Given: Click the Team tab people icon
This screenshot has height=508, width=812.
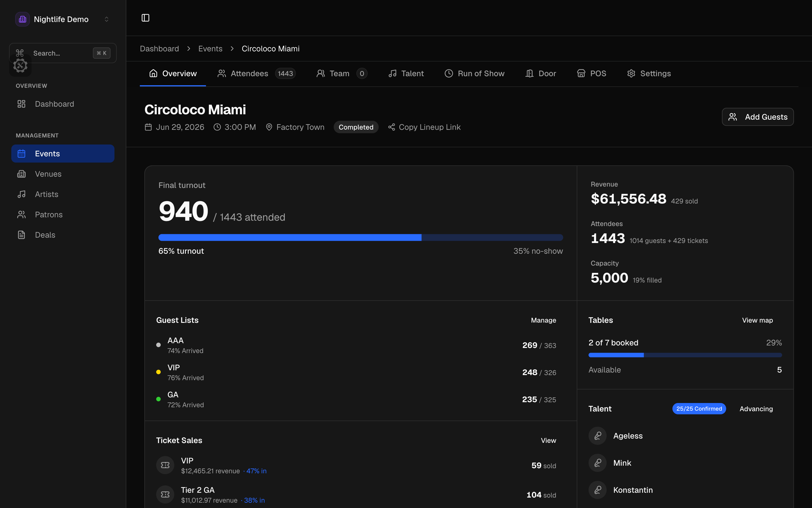Looking at the screenshot, I should pyautogui.click(x=321, y=74).
